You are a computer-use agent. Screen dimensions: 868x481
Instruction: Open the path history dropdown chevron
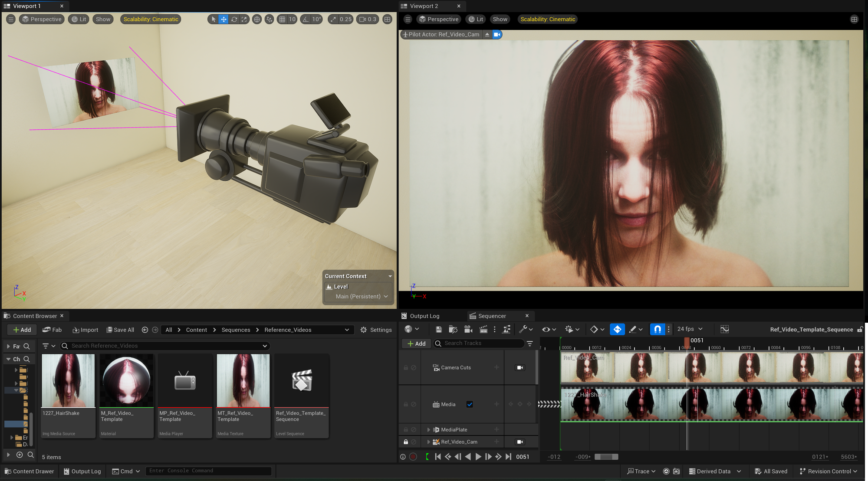[x=347, y=330]
